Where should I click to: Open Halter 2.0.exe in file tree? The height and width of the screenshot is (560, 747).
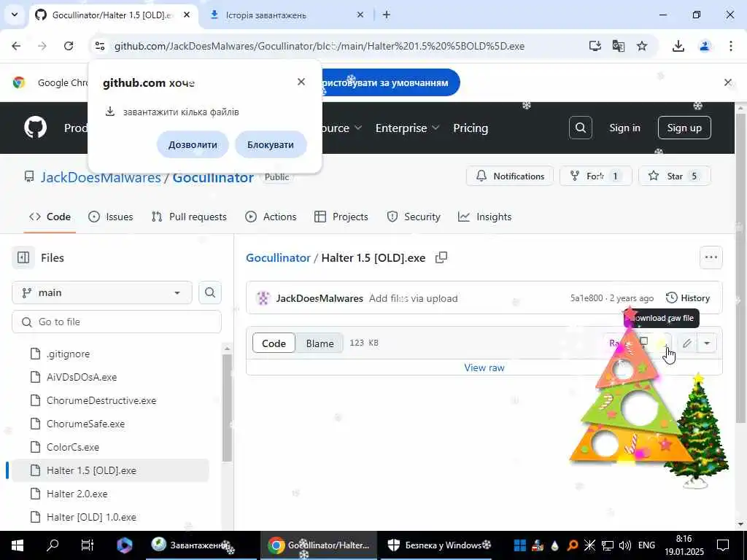coord(77,494)
